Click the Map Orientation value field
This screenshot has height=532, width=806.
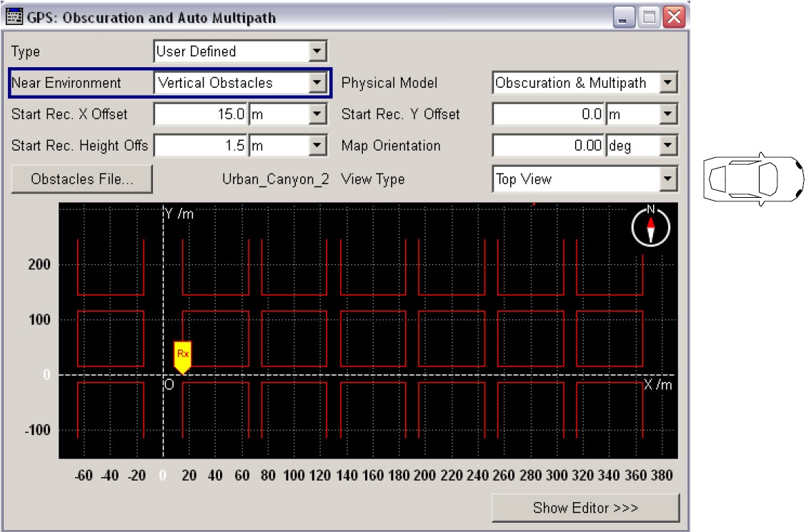(x=549, y=146)
